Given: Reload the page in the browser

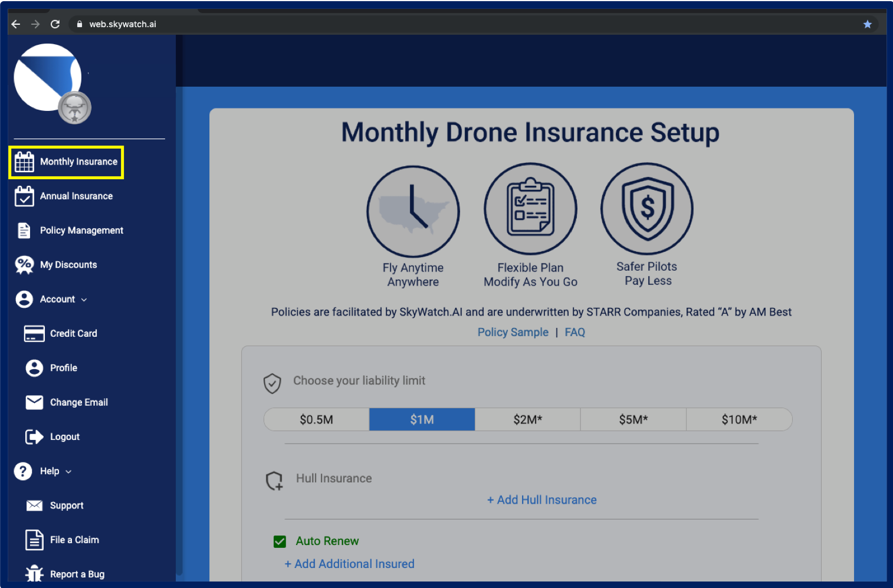Looking at the screenshot, I should [x=55, y=24].
